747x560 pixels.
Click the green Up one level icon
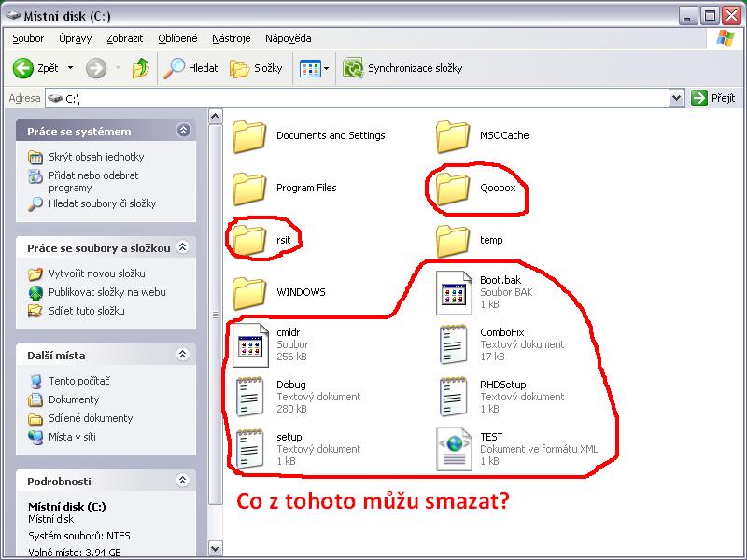point(141,68)
